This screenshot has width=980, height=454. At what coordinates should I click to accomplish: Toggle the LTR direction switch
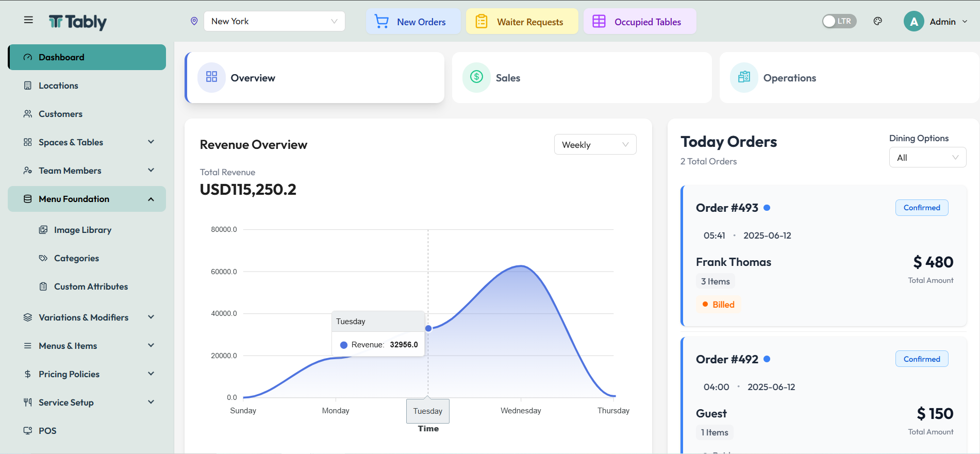click(x=839, y=21)
